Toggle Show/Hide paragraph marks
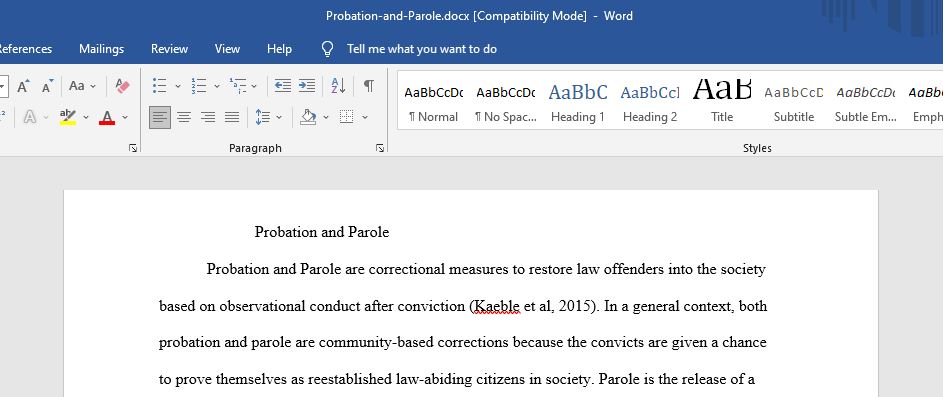 pos(369,86)
